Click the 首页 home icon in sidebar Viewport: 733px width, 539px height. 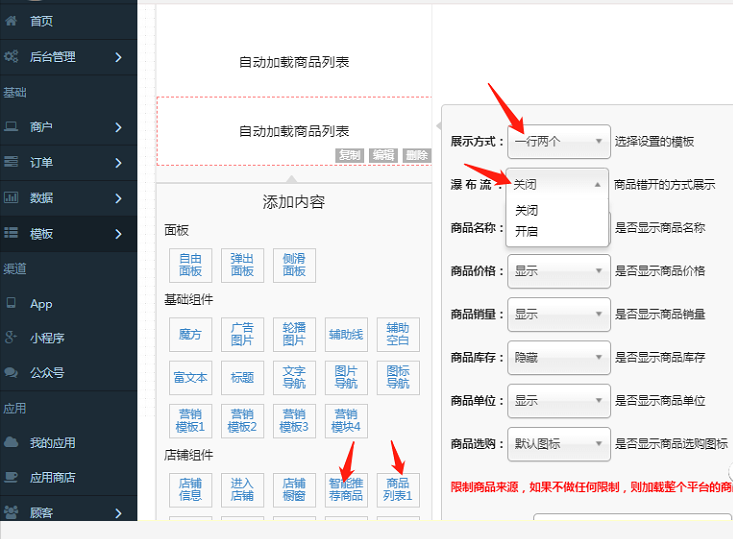point(11,21)
